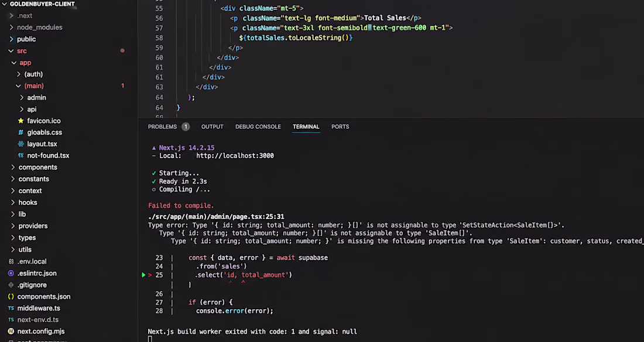The image size is (644, 342).
Task: Click the components.json braces icon
Action: 11,296
